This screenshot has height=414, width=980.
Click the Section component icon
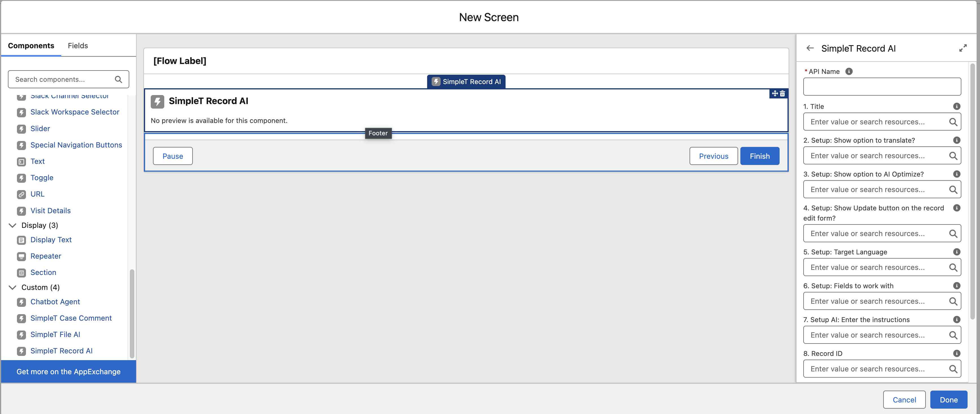(x=21, y=273)
